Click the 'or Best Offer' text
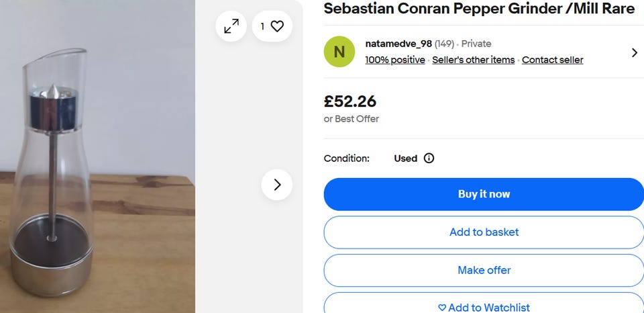644x313 pixels. coord(352,119)
